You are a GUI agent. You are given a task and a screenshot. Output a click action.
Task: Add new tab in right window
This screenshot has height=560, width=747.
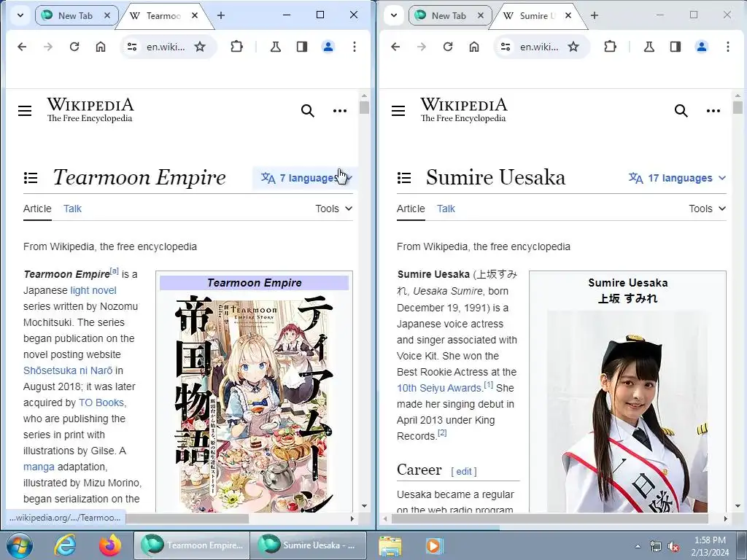pos(595,16)
